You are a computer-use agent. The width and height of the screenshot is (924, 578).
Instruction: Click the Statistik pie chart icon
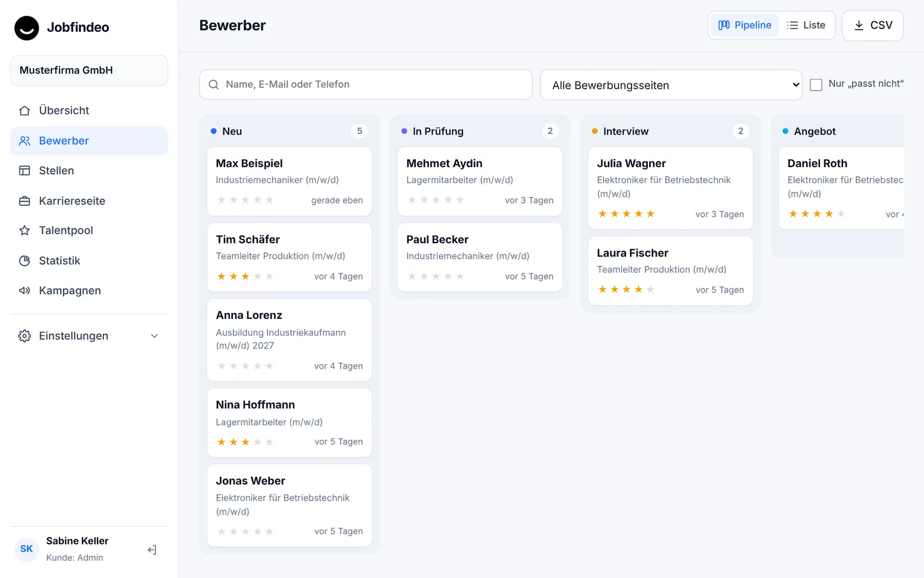tap(24, 261)
